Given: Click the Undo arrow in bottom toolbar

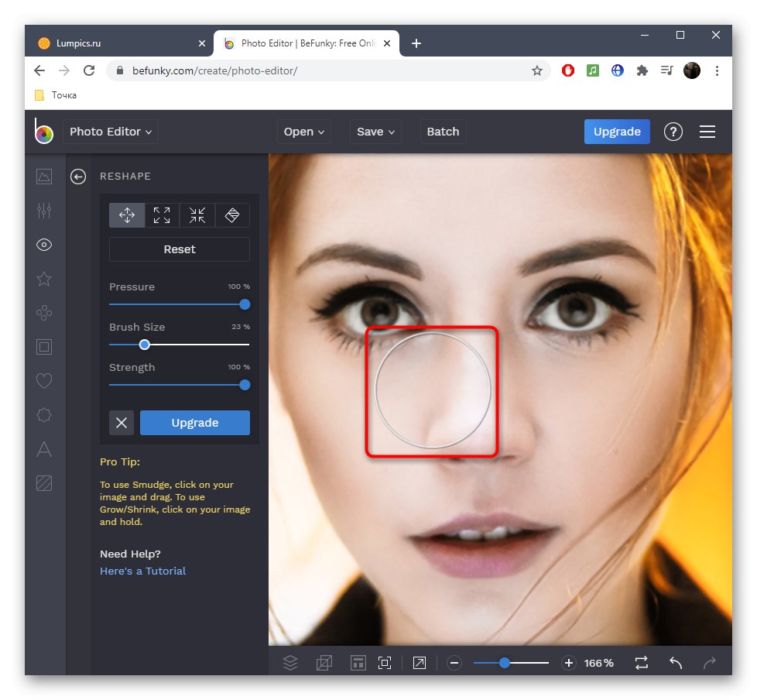Looking at the screenshot, I should click(676, 663).
